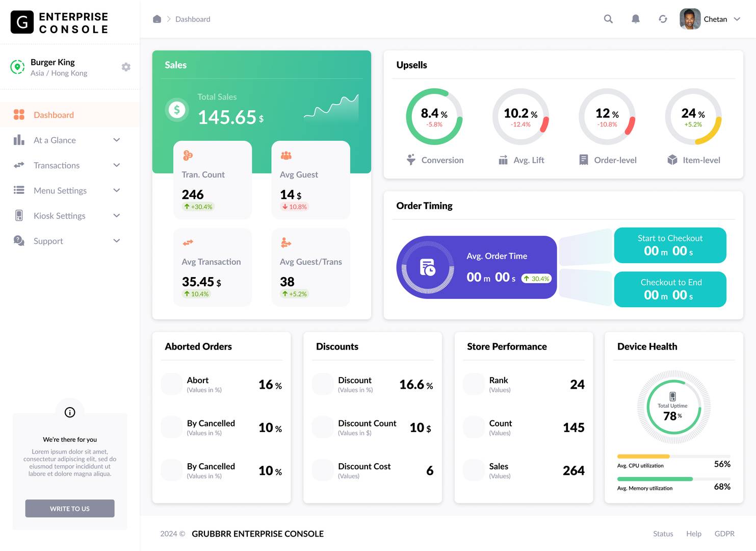Image resolution: width=756 pixels, height=551 pixels.
Task: Select Dashboard in the sidebar menu
Action: pyautogui.click(x=54, y=115)
